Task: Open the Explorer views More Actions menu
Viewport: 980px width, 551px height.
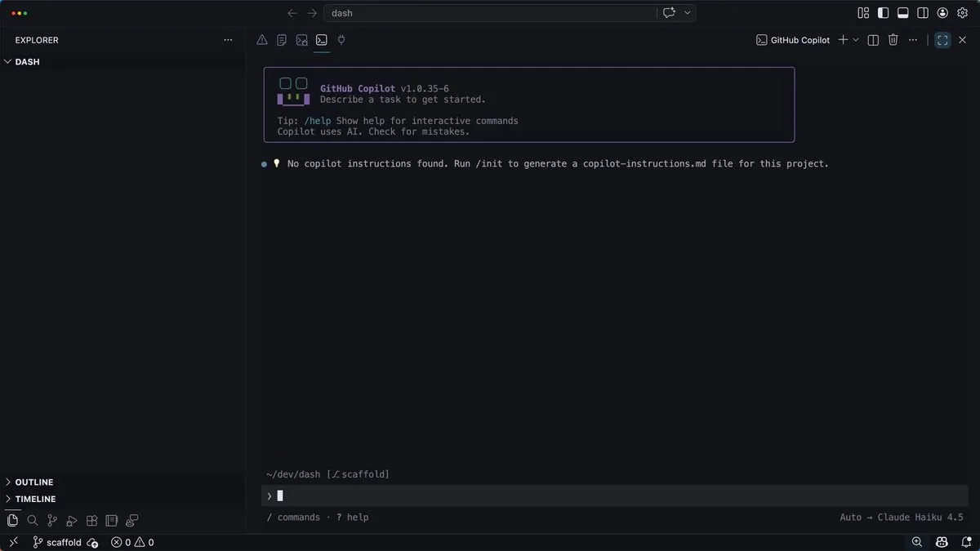Action: [x=228, y=39]
